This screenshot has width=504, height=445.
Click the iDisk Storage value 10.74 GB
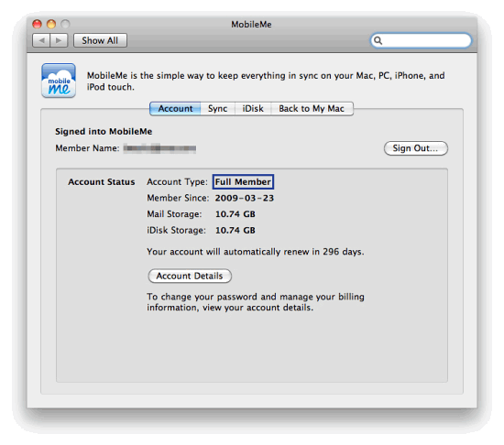tap(236, 230)
